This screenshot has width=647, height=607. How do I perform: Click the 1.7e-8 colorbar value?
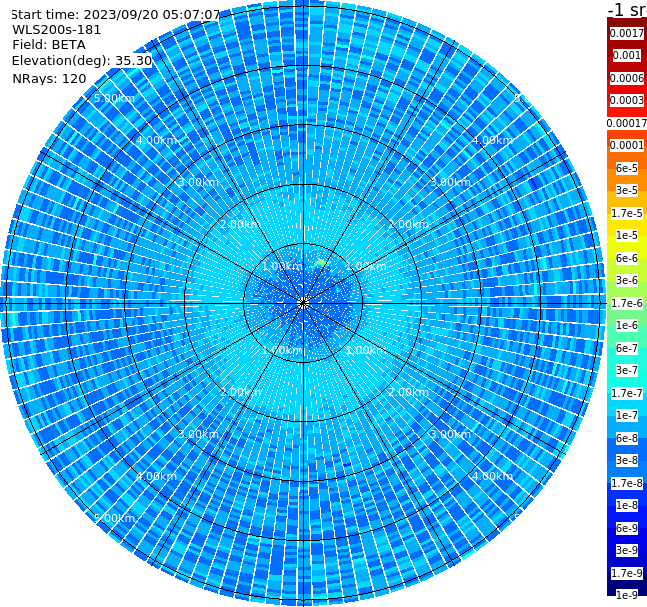click(x=627, y=483)
